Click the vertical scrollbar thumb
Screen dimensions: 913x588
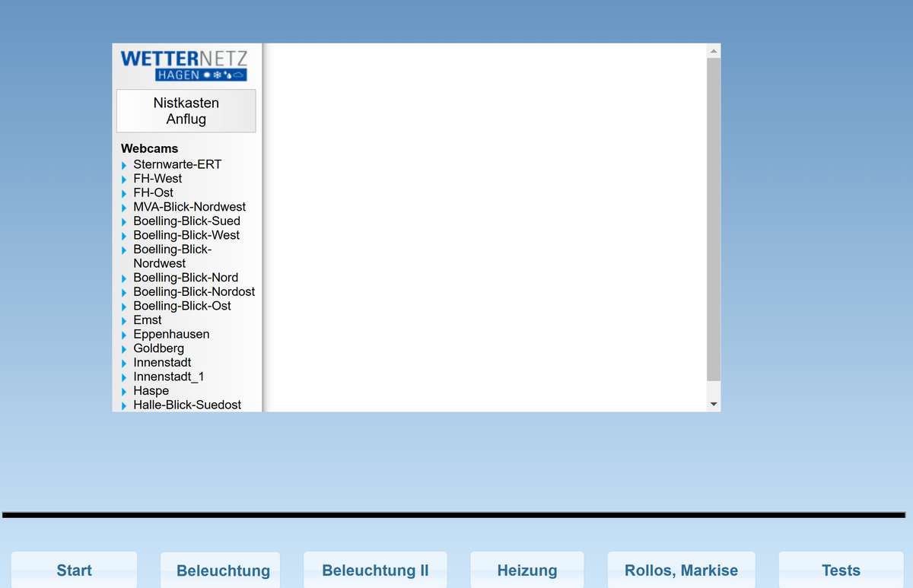tap(714, 219)
